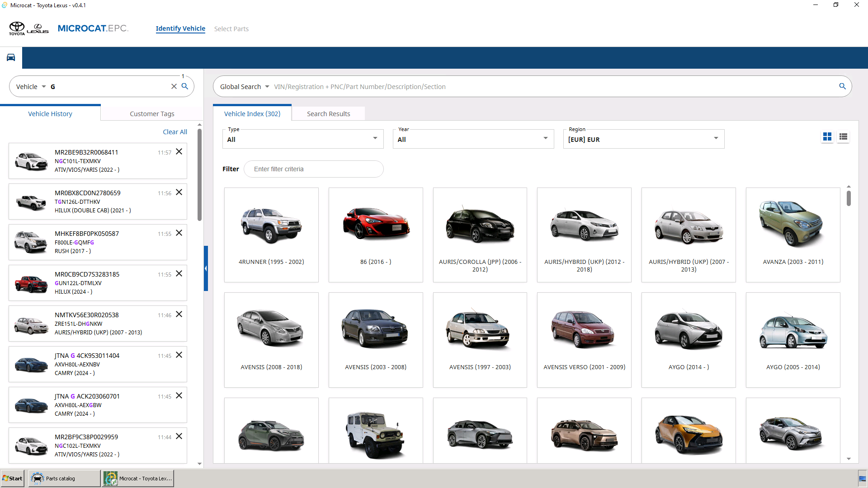Open the AVENSIS (2003 - 2008) tile
868x488 pixels.
click(376, 340)
